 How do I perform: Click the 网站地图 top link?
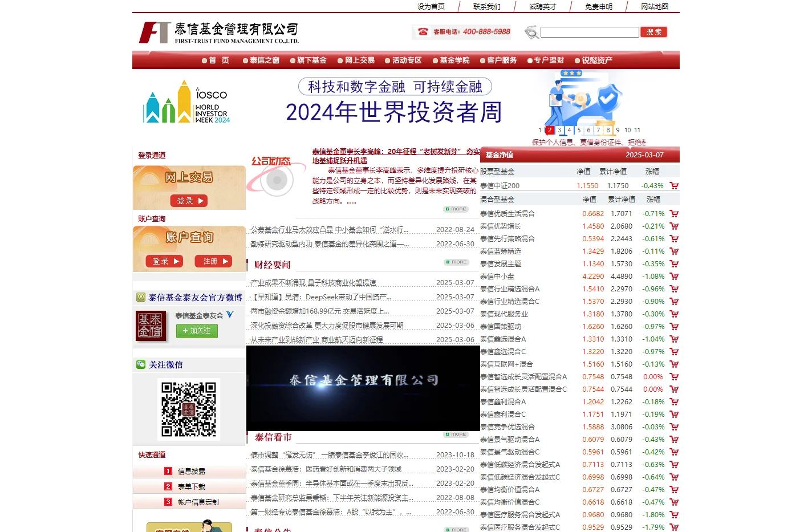pos(654,7)
